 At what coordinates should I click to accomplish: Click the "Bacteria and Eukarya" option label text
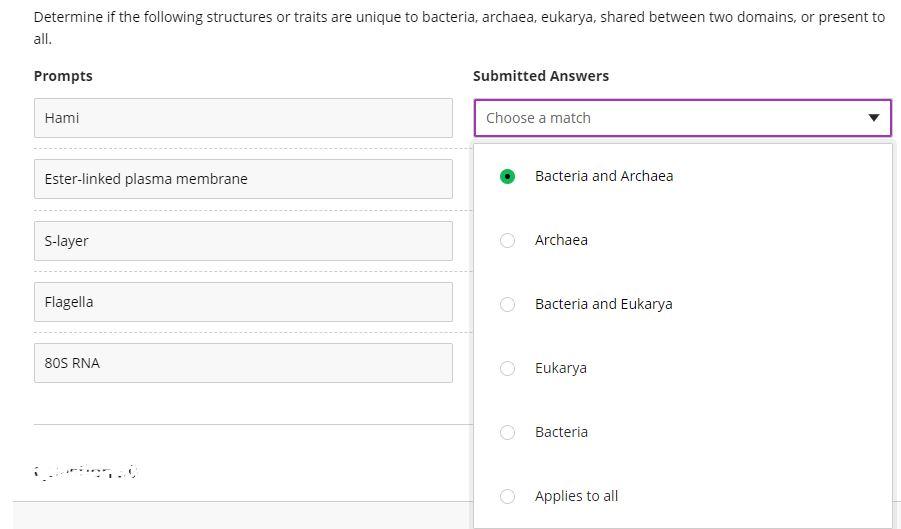pos(603,304)
